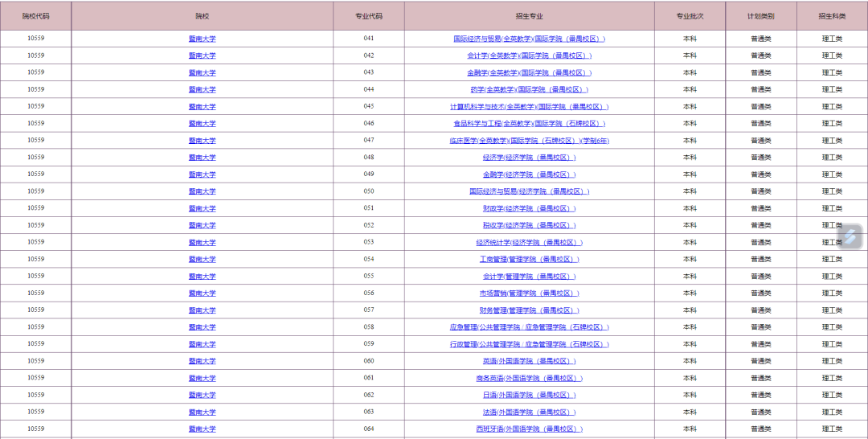868x439 pixels.
Task: Open 暨南大学 link in row 059
Action: [x=202, y=344]
